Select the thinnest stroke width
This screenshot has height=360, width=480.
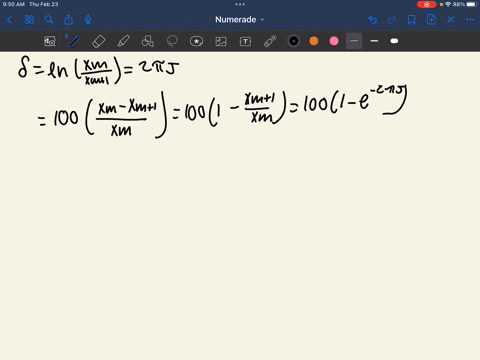354,41
